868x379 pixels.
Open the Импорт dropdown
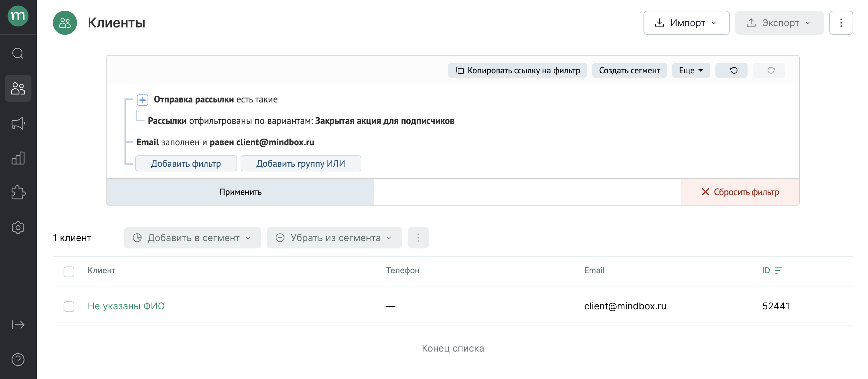pyautogui.click(x=686, y=22)
